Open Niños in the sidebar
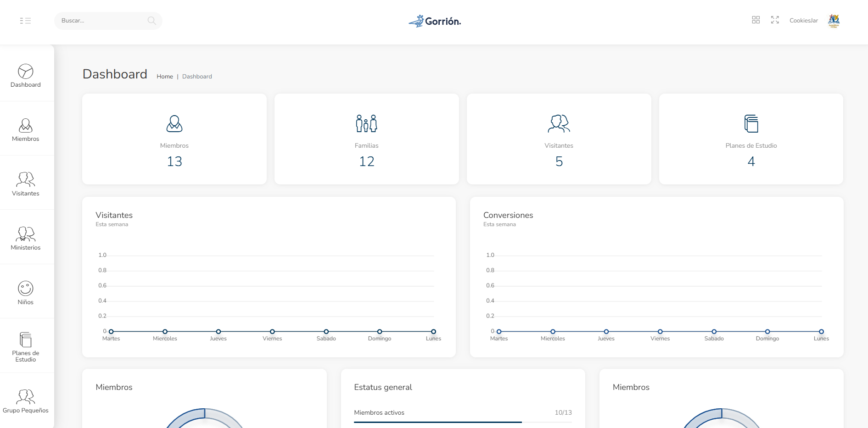This screenshot has height=428, width=868. (26, 293)
